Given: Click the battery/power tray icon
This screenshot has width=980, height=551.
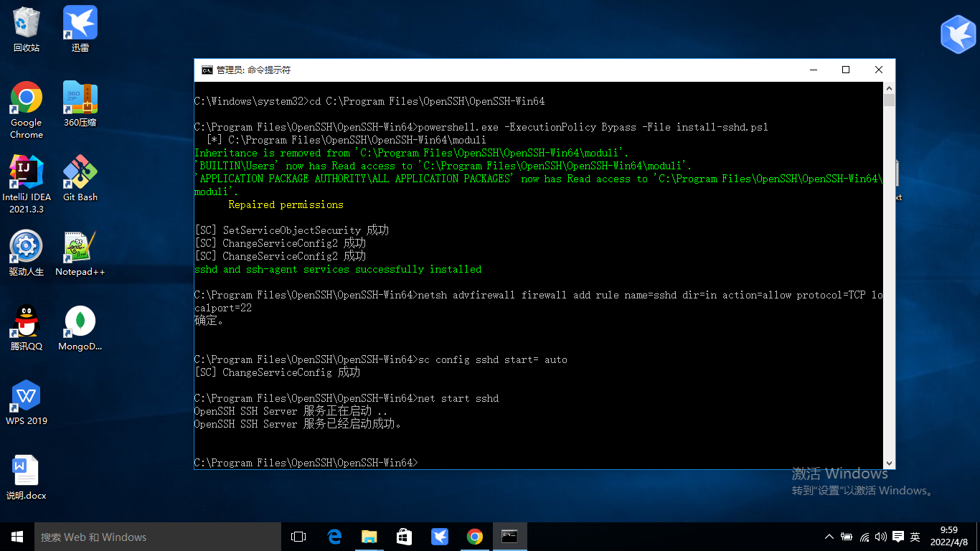Looking at the screenshot, I should tap(847, 537).
